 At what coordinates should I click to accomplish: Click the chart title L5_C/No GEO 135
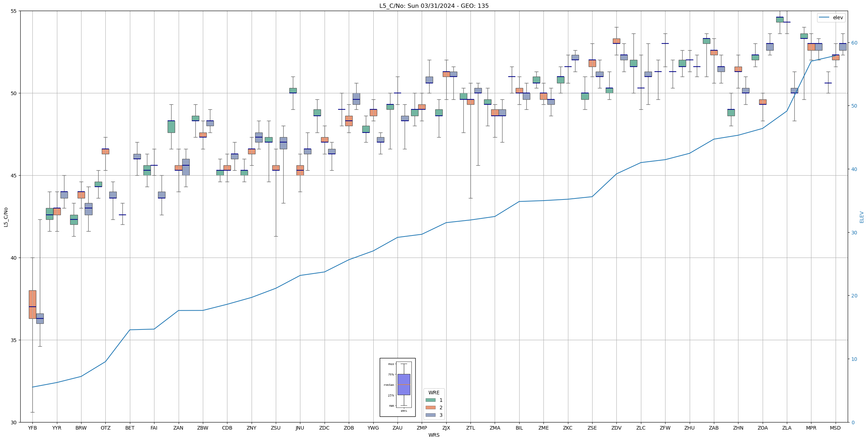[434, 6]
